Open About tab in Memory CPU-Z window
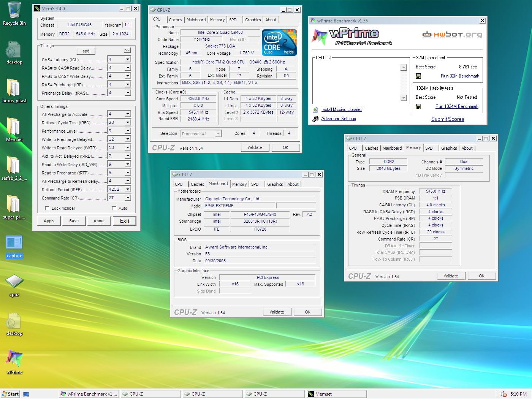Viewport: 532px width, 399px height. click(x=467, y=148)
